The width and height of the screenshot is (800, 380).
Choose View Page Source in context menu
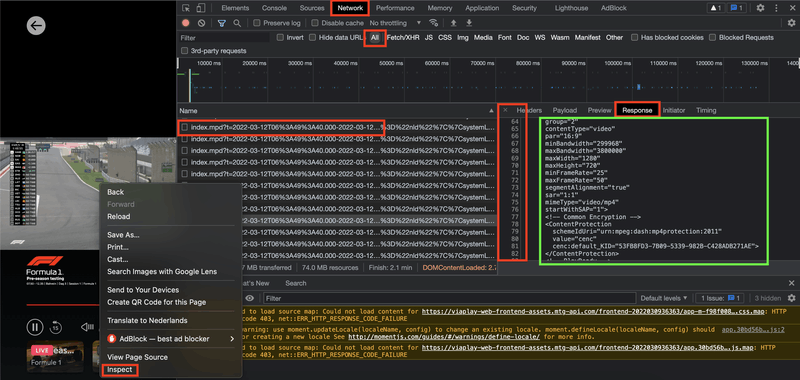pos(137,357)
